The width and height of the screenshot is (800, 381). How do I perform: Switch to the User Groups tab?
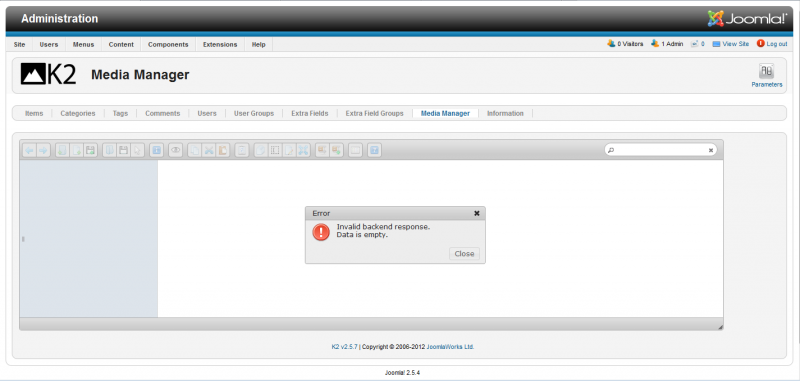(x=254, y=113)
